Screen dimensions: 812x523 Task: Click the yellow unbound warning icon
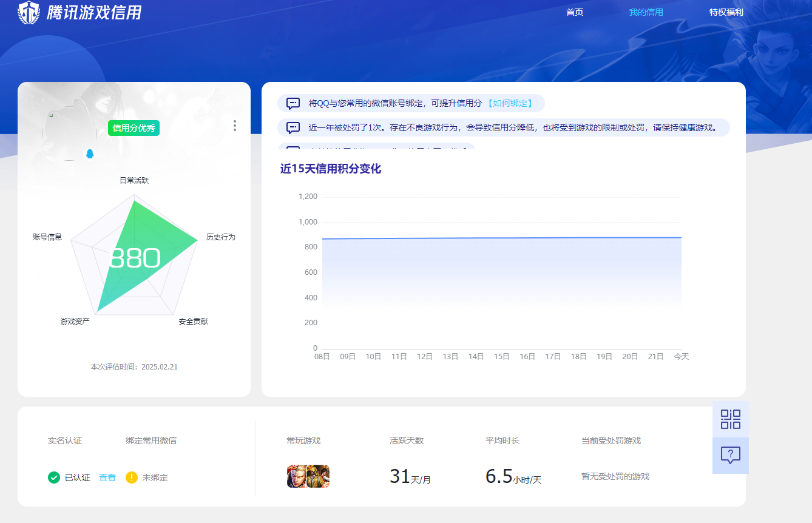pyautogui.click(x=132, y=477)
